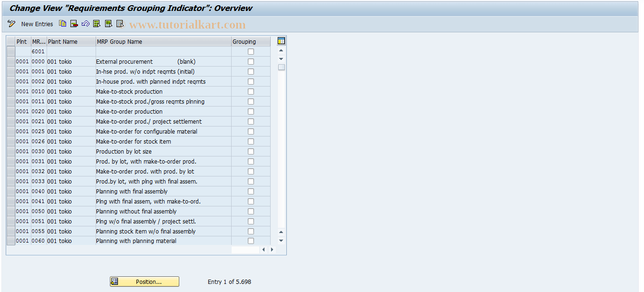The height and width of the screenshot is (292, 644).
Task: Select the Make-to-stock production row
Action: (x=10, y=91)
